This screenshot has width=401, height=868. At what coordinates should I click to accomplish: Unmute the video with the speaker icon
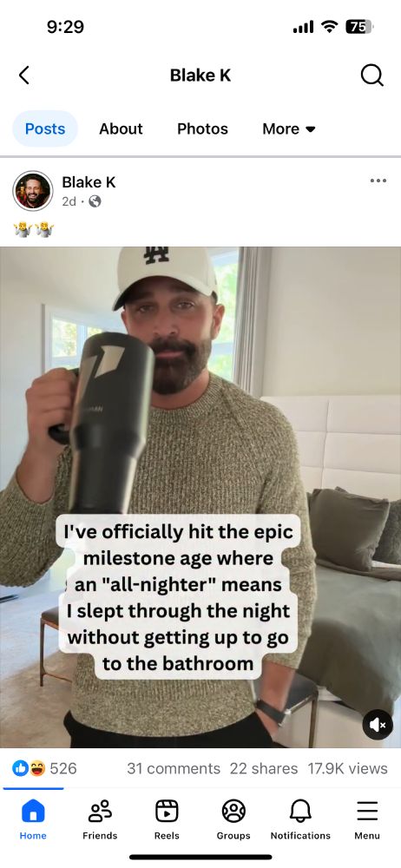click(378, 725)
